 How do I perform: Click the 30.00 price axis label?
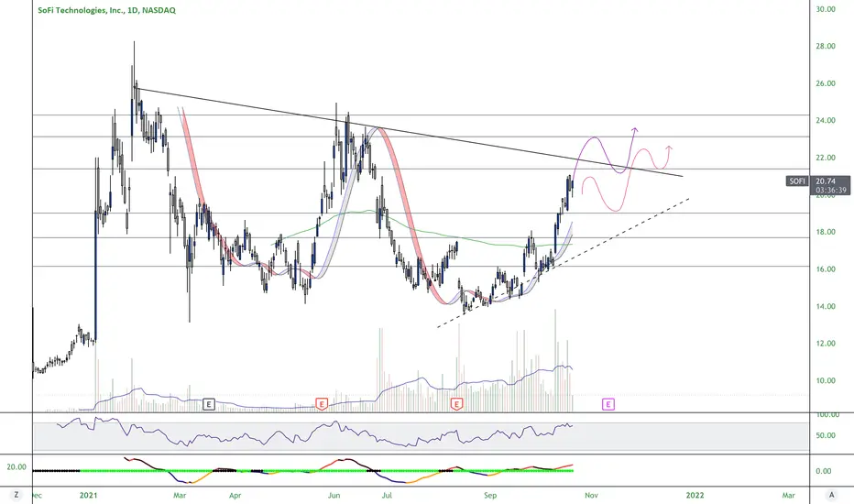point(826,9)
